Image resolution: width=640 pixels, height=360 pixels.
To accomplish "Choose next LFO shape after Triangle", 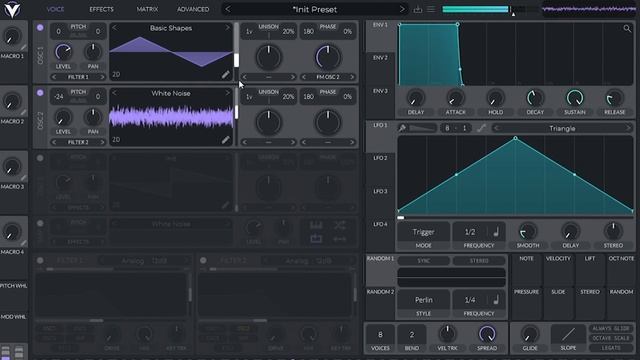I will point(628,128).
